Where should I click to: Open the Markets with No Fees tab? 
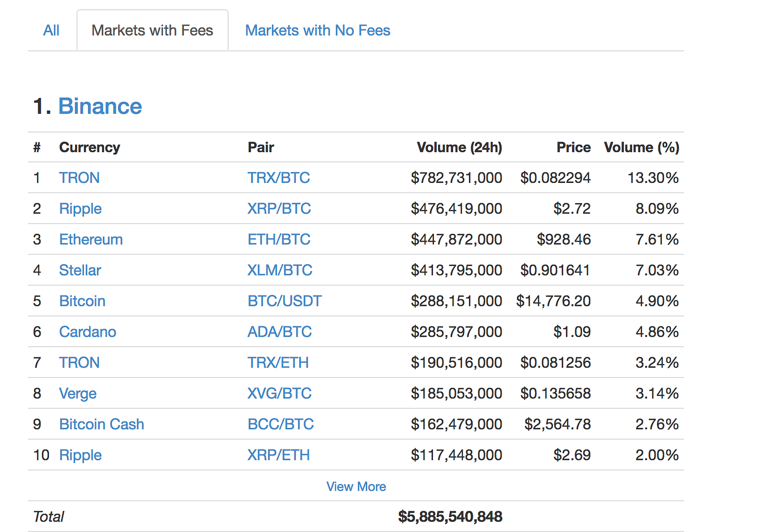pyautogui.click(x=318, y=30)
